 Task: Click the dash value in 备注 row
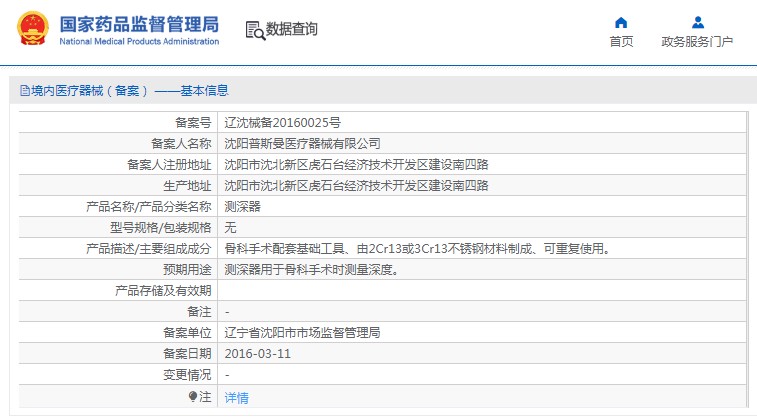tap(227, 312)
